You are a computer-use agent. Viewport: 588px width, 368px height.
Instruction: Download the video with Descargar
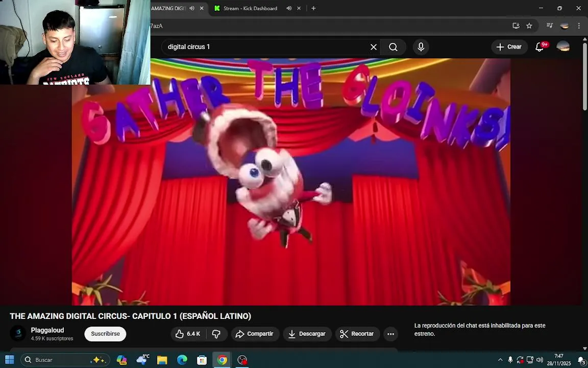point(307,334)
